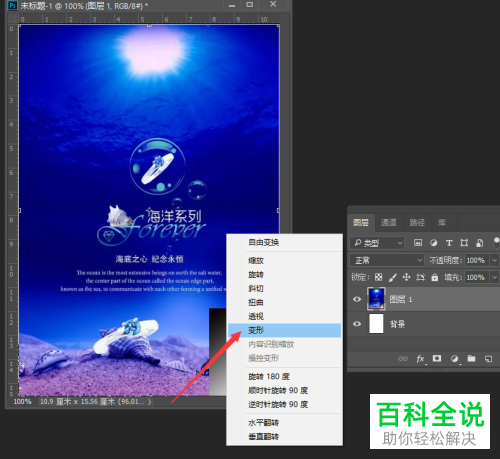Image resolution: width=500 pixels, height=459 pixels.
Task: Lock image pixels brush icon
Action: (393, 277)
